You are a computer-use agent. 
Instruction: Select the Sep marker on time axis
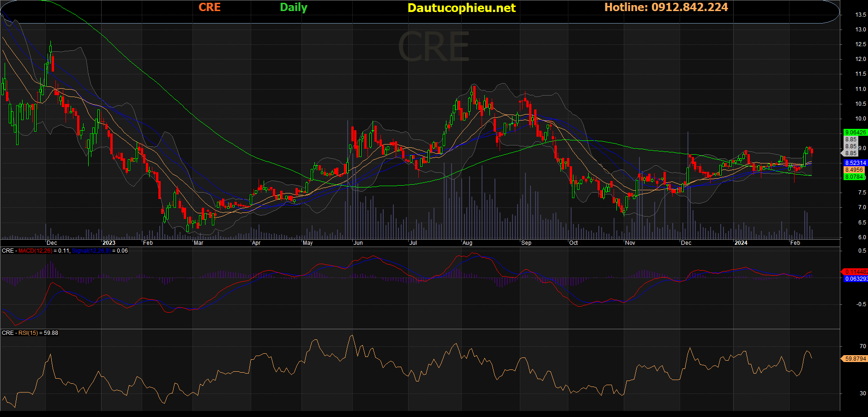(526, 243)
